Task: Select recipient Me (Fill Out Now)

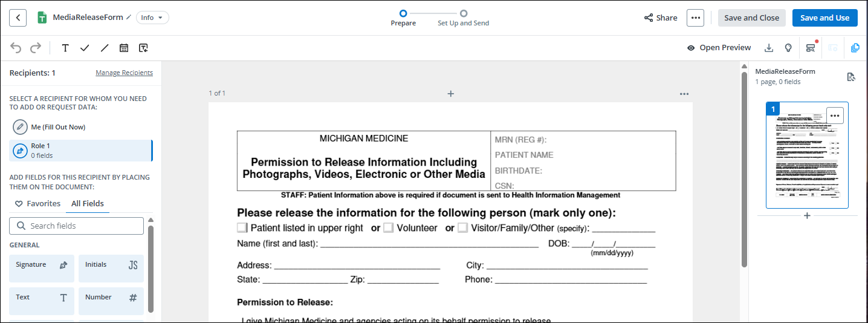Action: click(80, 127)
